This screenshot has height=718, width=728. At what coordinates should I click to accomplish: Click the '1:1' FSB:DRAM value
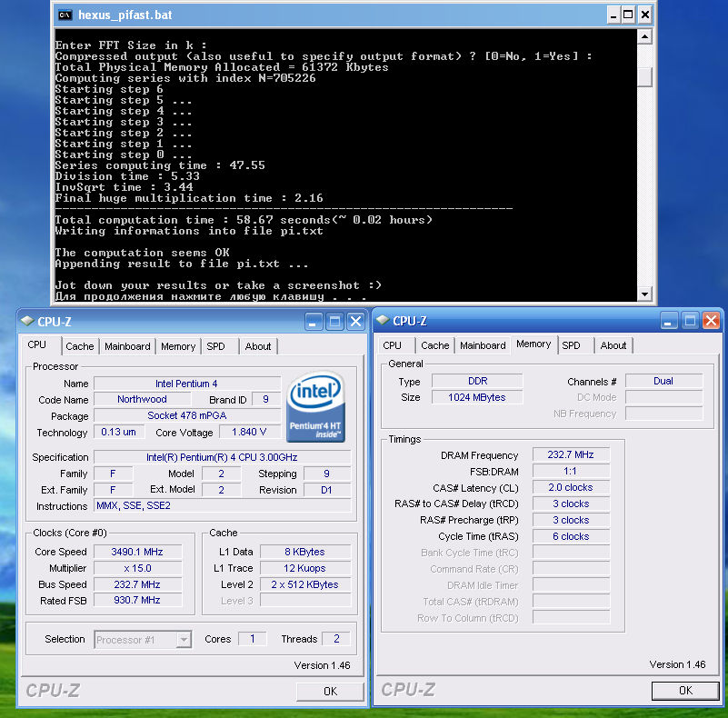pos(571,472)
